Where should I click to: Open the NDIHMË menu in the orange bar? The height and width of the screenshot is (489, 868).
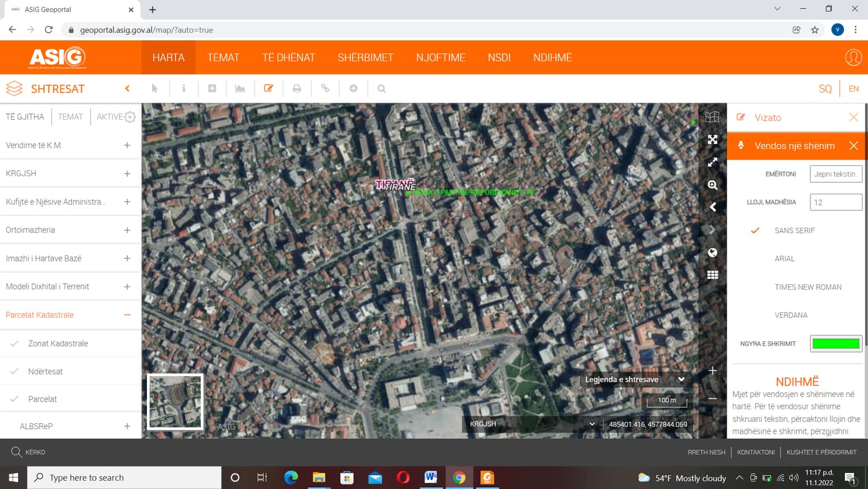[552, 58]
